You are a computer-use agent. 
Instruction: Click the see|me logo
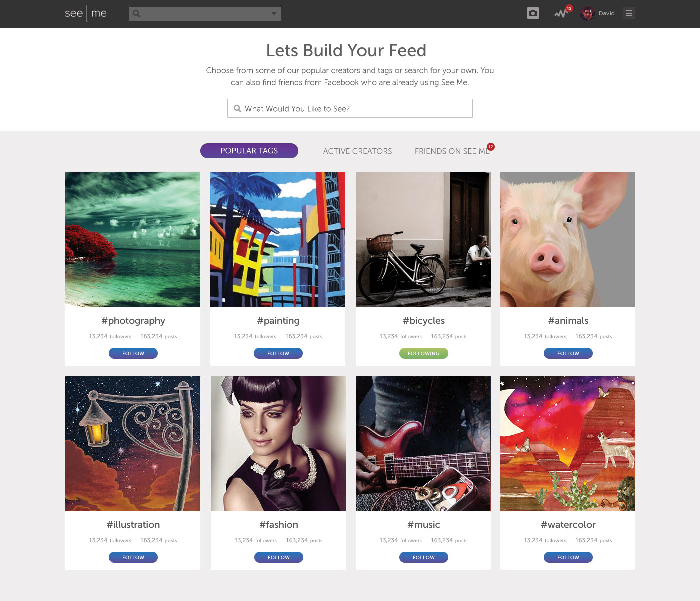tap(86, 13)
